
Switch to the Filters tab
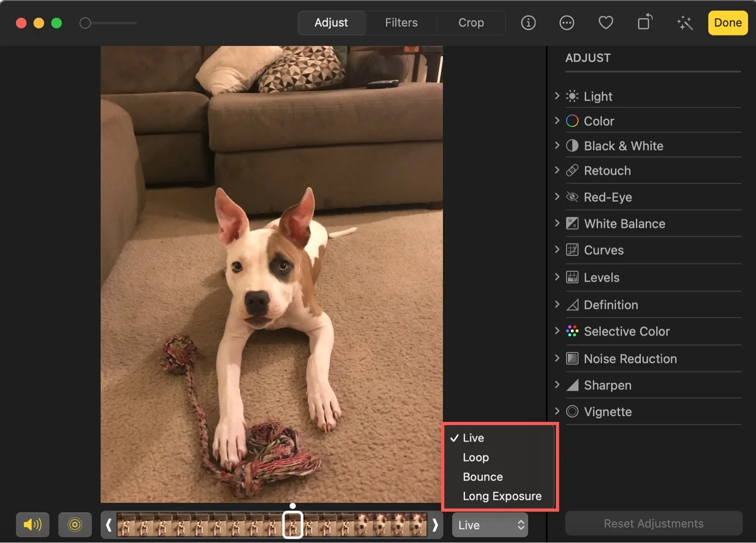401,23
